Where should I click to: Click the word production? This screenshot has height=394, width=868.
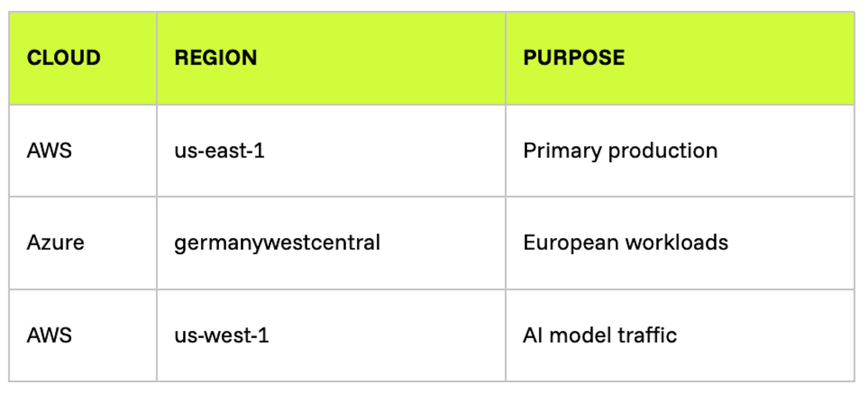(663, 151)
